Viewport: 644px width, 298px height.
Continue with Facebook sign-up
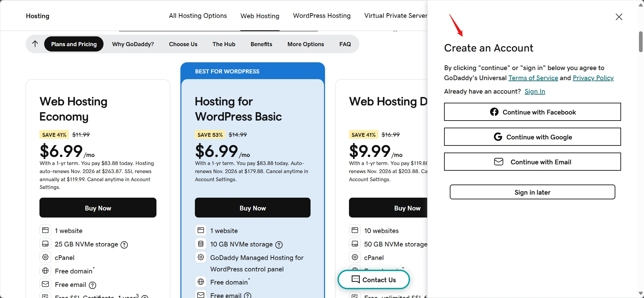(532, 112)
